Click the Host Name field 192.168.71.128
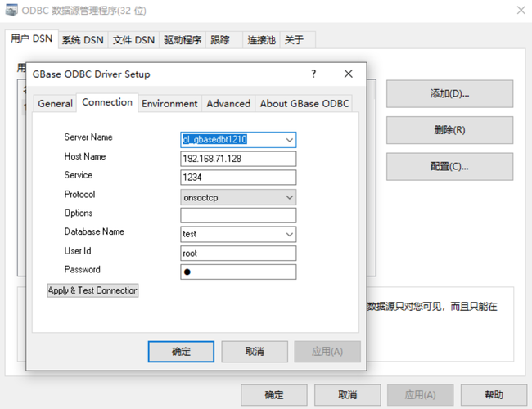This screenshot has width=532, height=409. pyautogui.click(x=238, y=159)
